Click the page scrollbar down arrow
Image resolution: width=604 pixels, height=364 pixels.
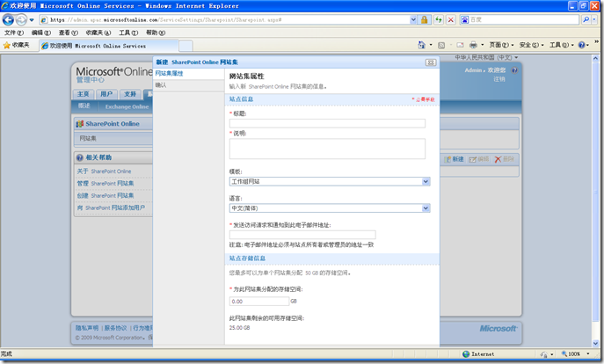point(595,343)
